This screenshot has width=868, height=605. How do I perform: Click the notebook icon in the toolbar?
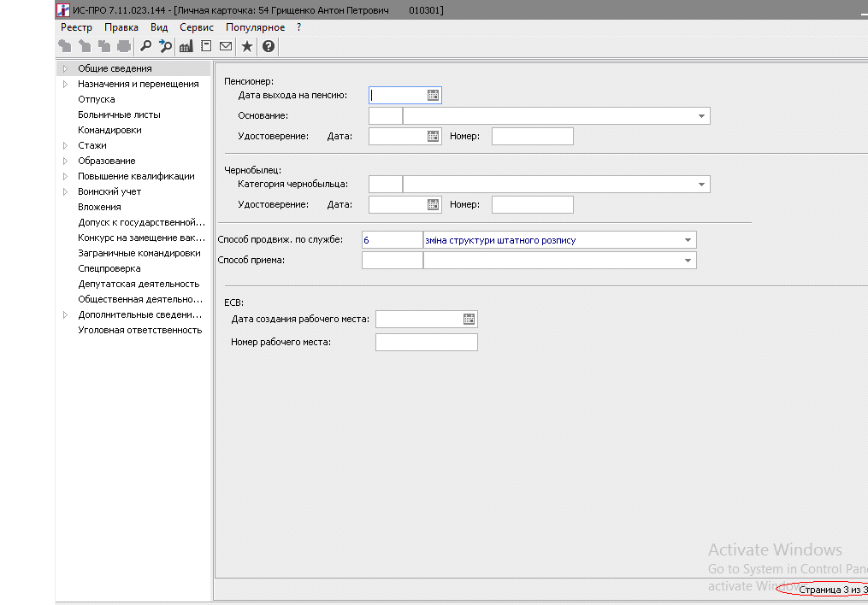click(206, 46)
